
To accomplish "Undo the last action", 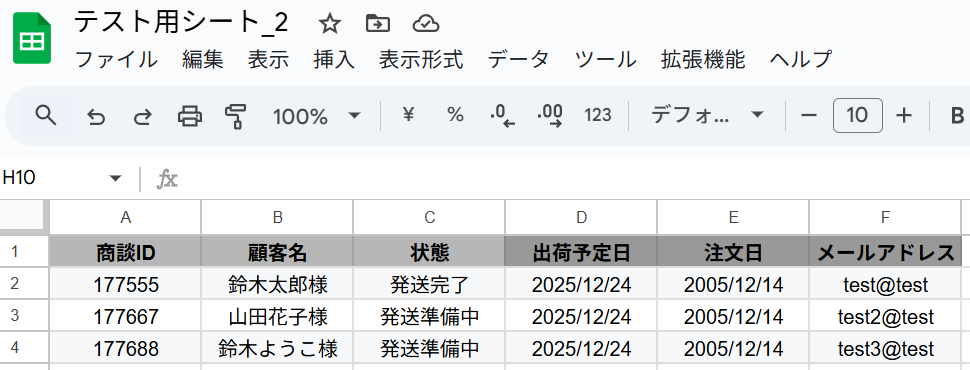I will click(95, 116).
